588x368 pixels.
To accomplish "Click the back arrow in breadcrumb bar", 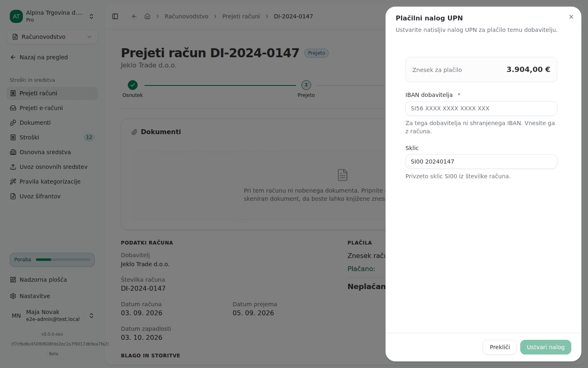I will coord(134,16).
